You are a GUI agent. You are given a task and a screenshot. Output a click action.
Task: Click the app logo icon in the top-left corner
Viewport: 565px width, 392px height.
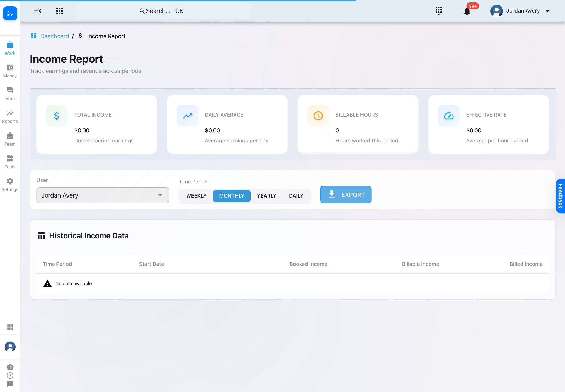pos(10,13)
